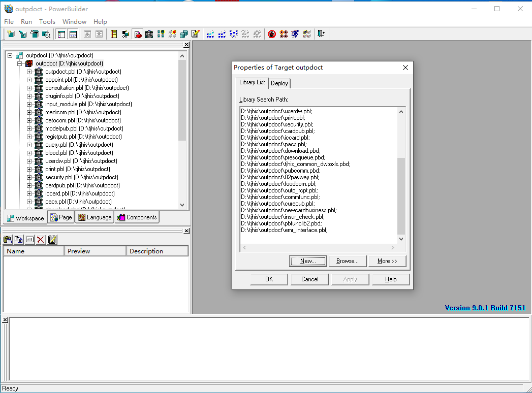Click the More >> button
The width and height of the screenshot is (532, 393).
[x=387, y=261]
